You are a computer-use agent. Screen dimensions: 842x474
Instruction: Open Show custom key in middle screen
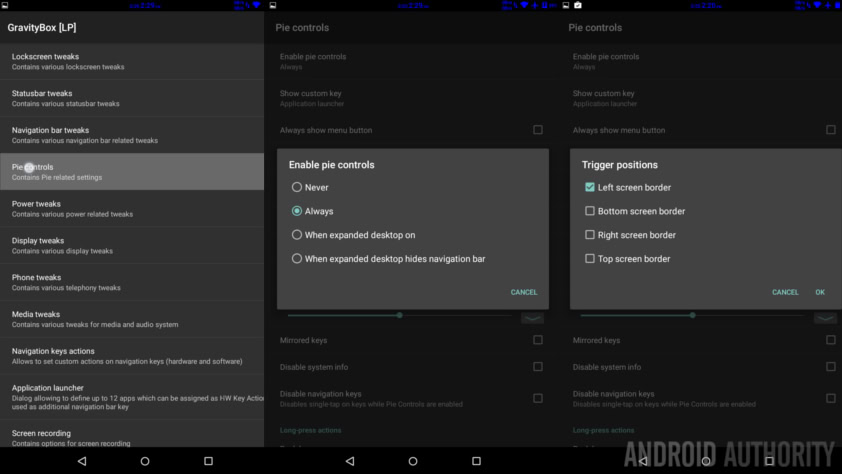coord(412,98)
